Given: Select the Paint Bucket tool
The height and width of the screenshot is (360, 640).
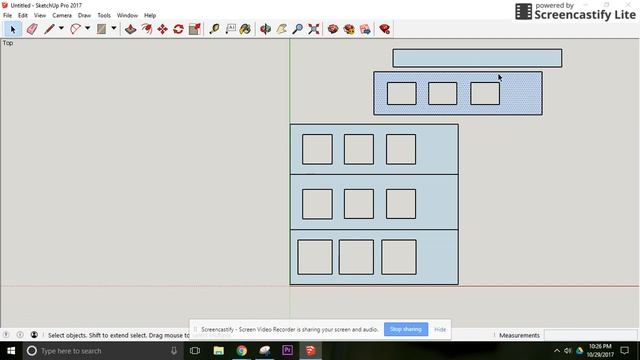Looking at the screenshot, I should (245, 29).
